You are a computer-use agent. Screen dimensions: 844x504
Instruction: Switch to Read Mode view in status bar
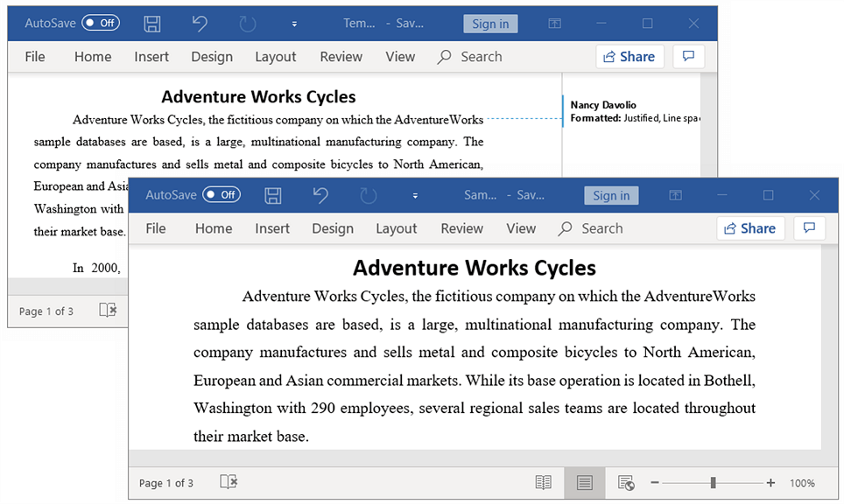coord(544,483)
